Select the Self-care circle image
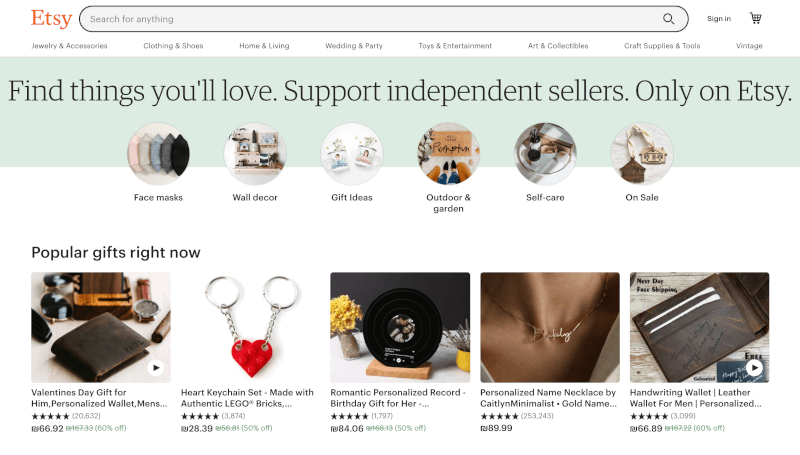 (x=545, y=154)
